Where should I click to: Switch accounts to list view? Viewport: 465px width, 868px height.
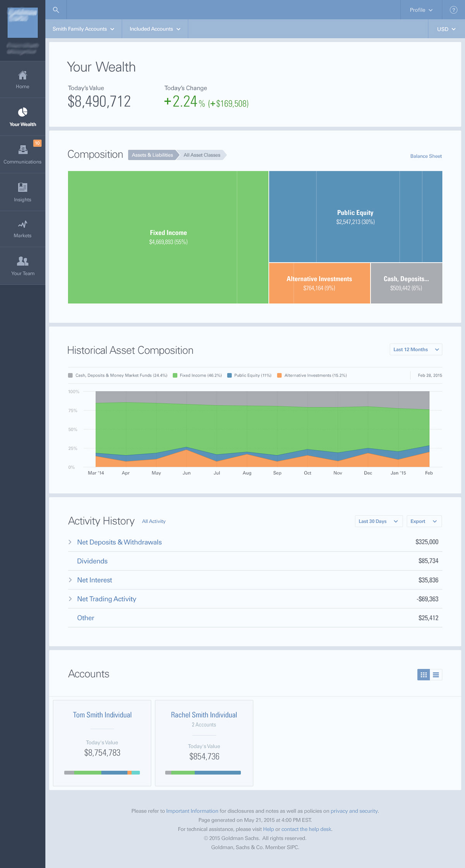(436, 675)
